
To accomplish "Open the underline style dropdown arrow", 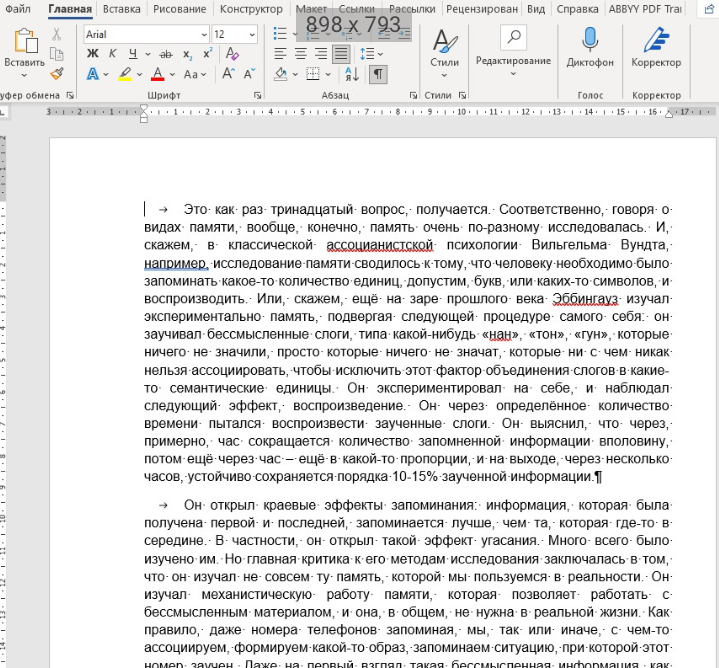I will click(148, 54).
